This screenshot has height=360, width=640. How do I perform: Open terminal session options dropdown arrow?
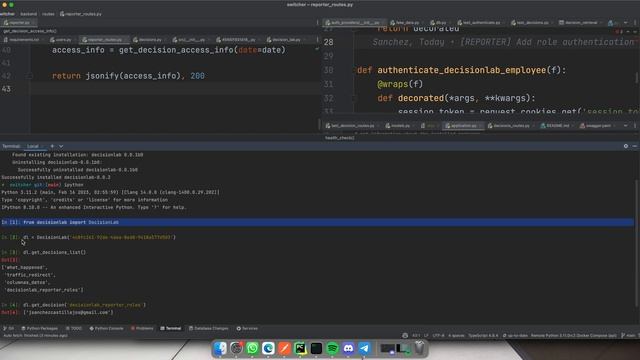tap(61, 146)
